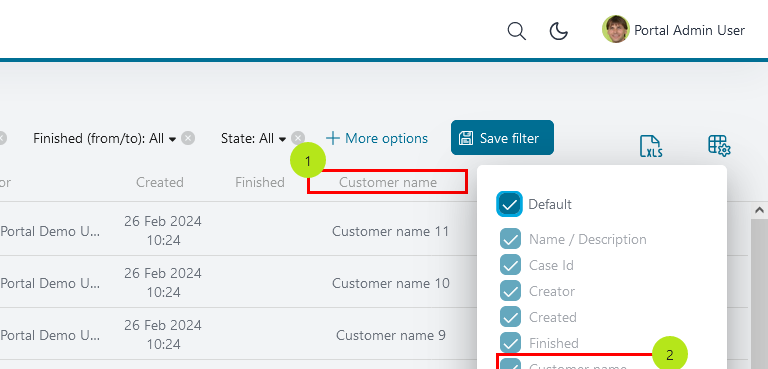Image resolution: width=768 pixels, height=369 pixels.
Task: Toggle Creator column checkbox
Action: pos(510,291)
